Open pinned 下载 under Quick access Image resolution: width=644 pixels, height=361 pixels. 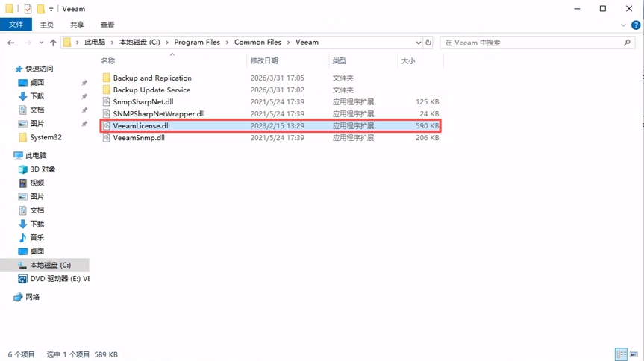click(37, 96)
